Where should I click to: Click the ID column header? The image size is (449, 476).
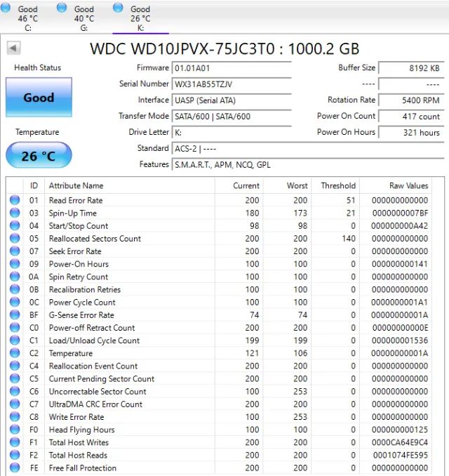(34, 185)
